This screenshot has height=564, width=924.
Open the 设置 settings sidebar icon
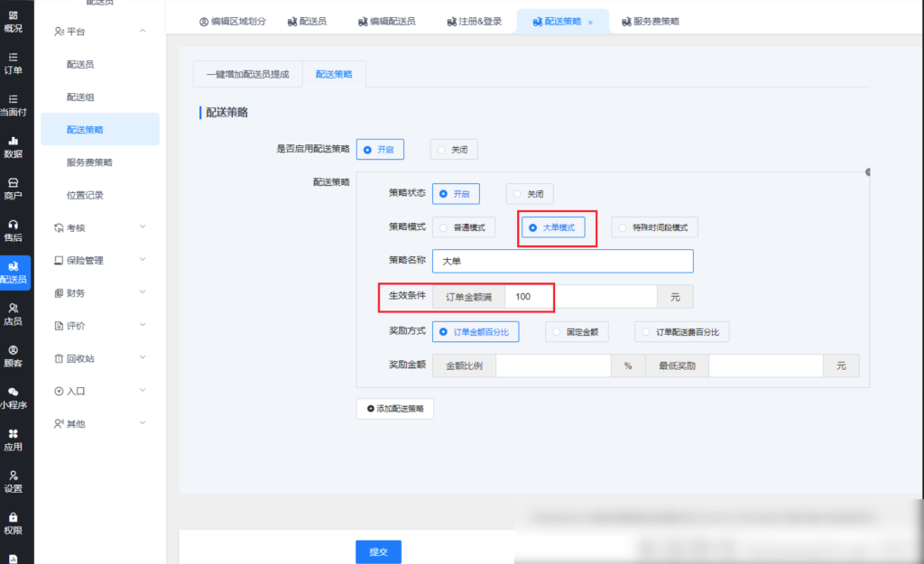pos(14,482)
